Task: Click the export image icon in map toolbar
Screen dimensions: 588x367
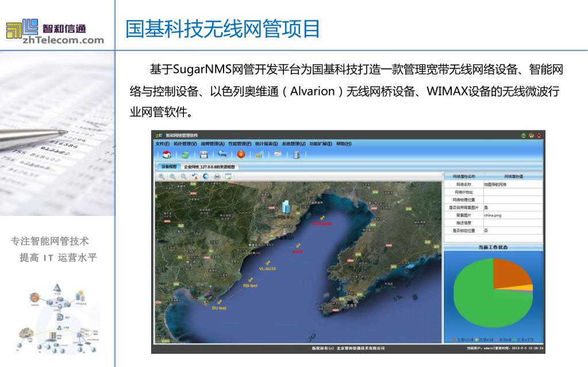Action: (228, 176)
